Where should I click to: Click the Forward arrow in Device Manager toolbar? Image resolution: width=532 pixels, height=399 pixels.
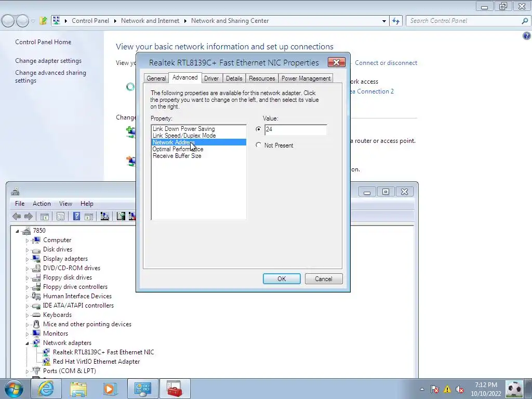(x=29, y=216)
